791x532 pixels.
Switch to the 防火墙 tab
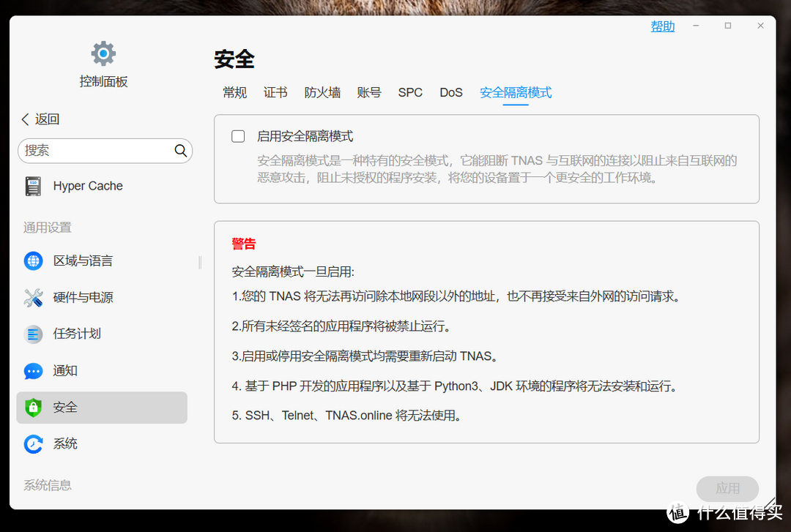click(322, 92)
